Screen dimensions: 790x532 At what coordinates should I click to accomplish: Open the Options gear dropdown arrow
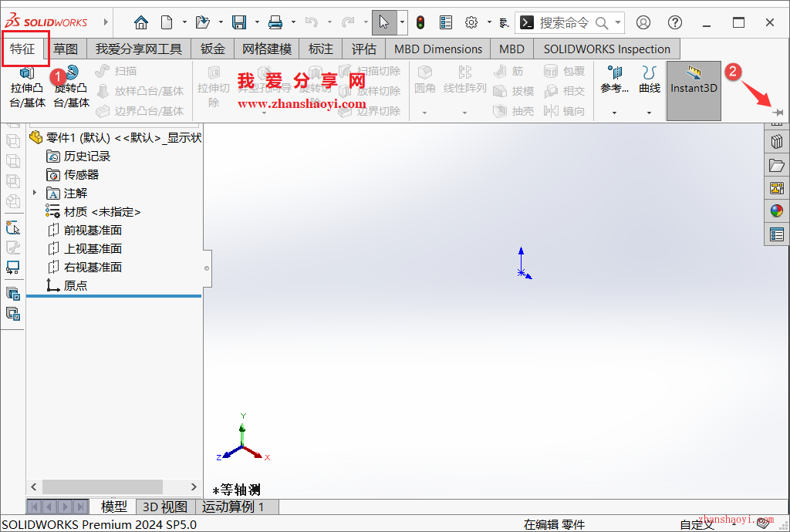tap(488, 22)
